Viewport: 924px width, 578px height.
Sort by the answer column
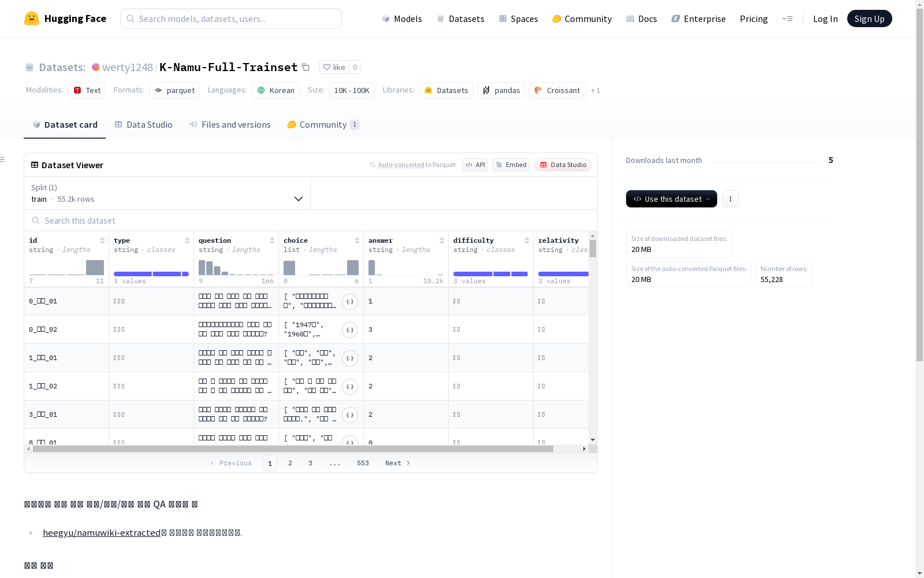442,240
